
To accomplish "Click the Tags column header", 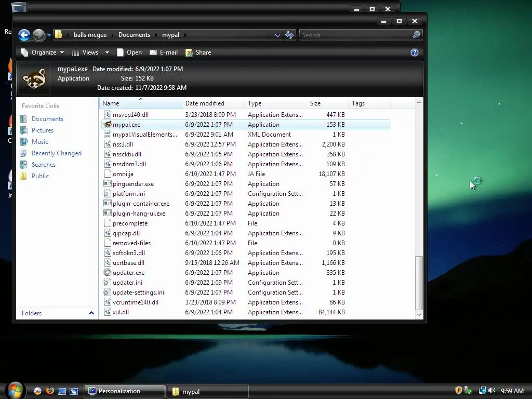I will point(369,103).
